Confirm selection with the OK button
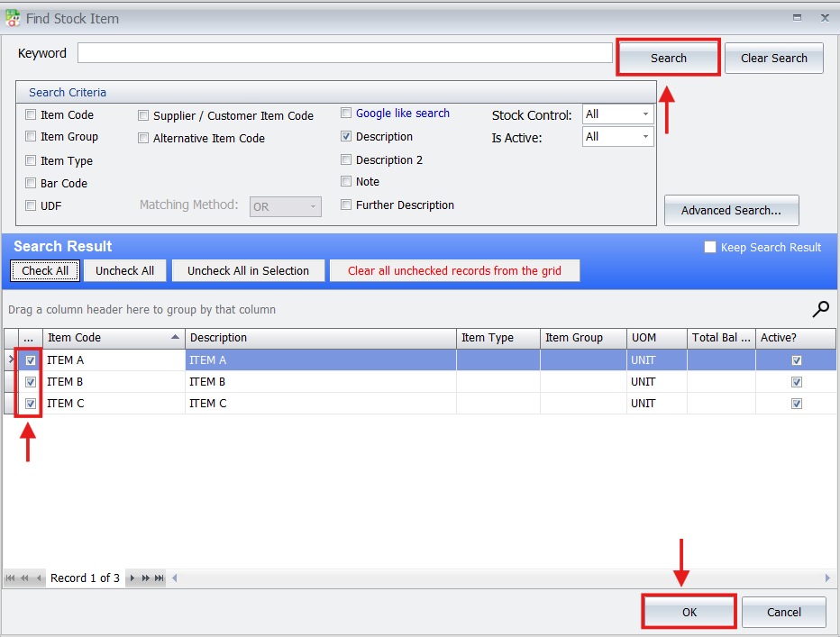Screen dimensions: 840x637 (689, 612)
